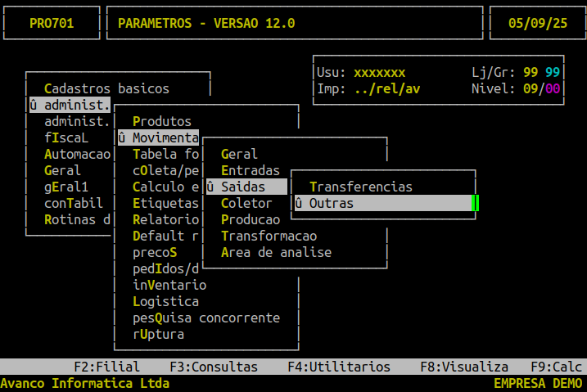Select Calculo e menu item
Viewport: 587px width, 392px height.
pos(166,187)
